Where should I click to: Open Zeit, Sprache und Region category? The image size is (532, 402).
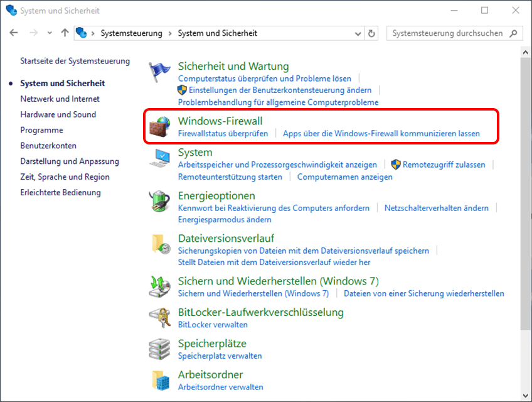65,177
